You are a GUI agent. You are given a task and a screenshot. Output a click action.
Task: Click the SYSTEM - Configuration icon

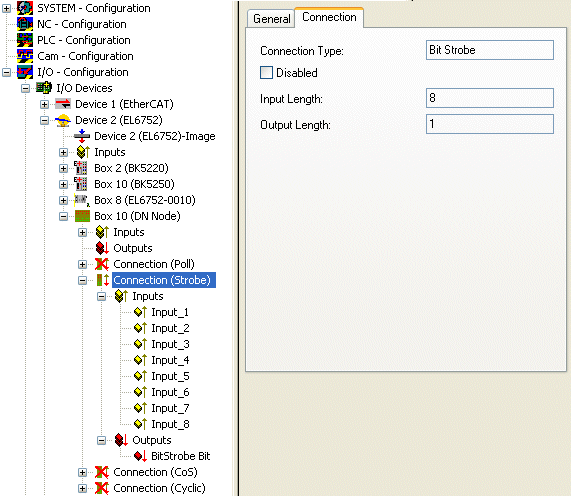(x=25, y=8)
